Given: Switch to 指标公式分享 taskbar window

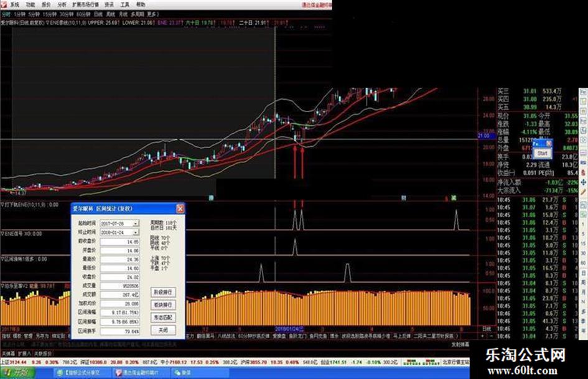Looking at the screenshot, I should pos(82,373).
